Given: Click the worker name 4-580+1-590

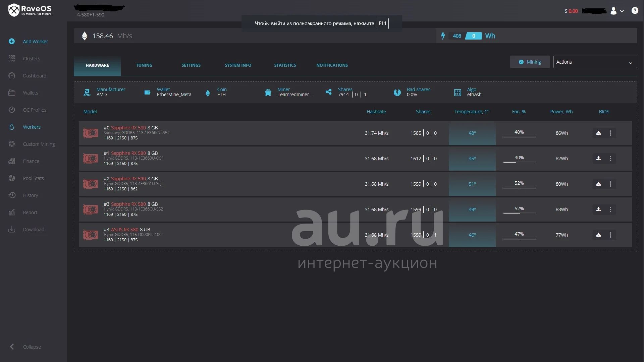Looking at the screenshot, I should coord(91,15).
